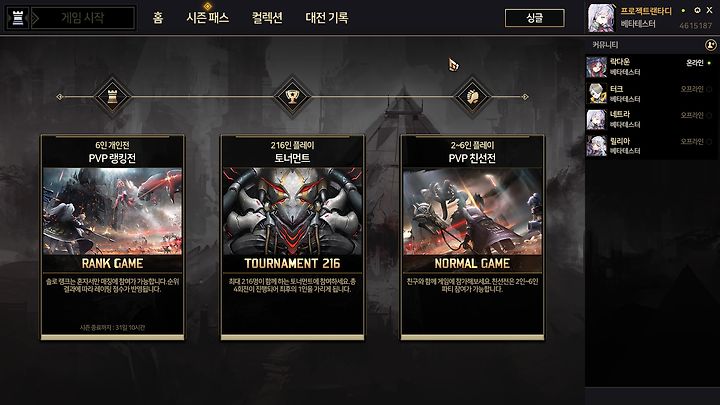Select the handshake friendly match diamond icon
The image size is (720, 405).
click(472, 97)
